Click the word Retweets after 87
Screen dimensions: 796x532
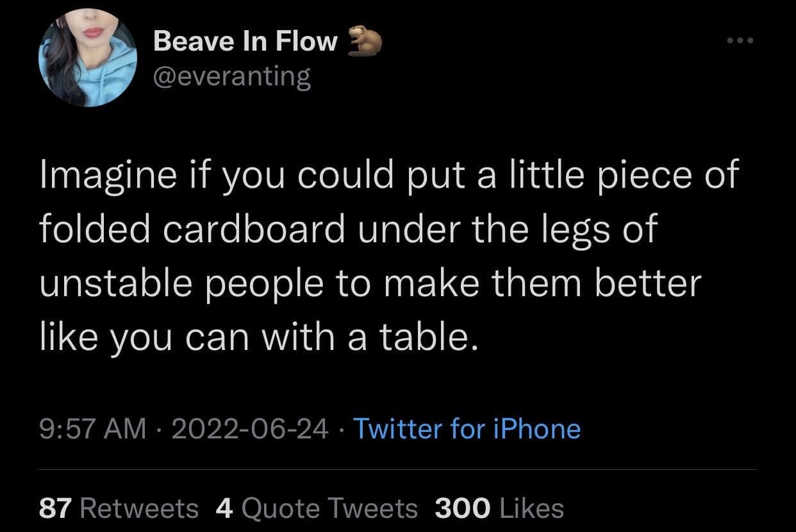140,508
